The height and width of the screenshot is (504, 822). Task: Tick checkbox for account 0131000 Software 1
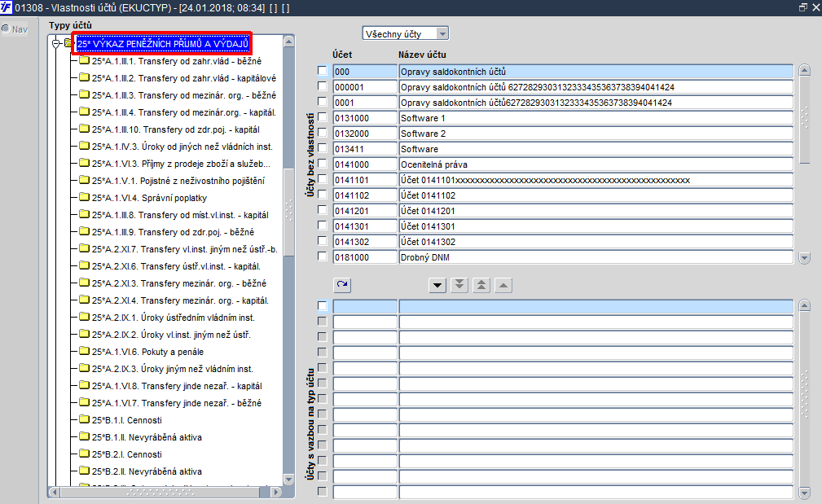click(322, 118)
